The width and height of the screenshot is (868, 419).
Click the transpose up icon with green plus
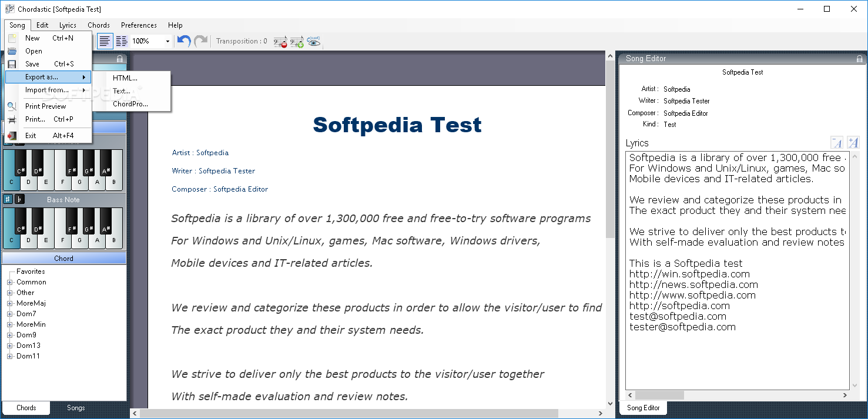[297, 42]
